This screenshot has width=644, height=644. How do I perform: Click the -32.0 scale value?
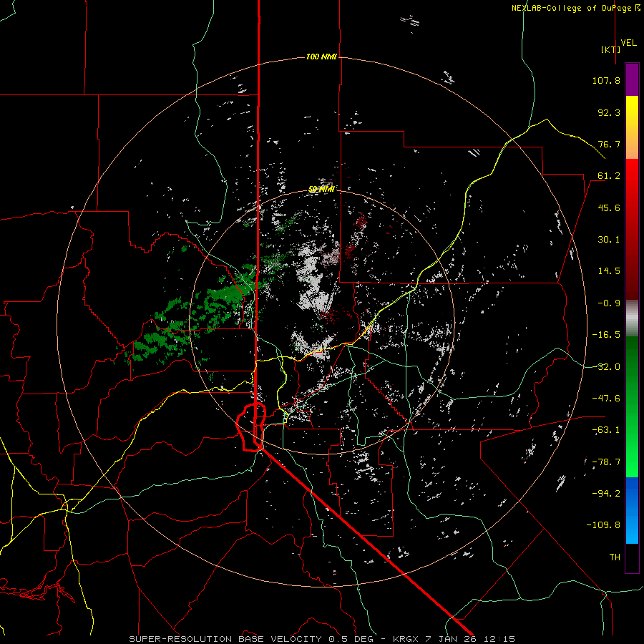(606, 367)
